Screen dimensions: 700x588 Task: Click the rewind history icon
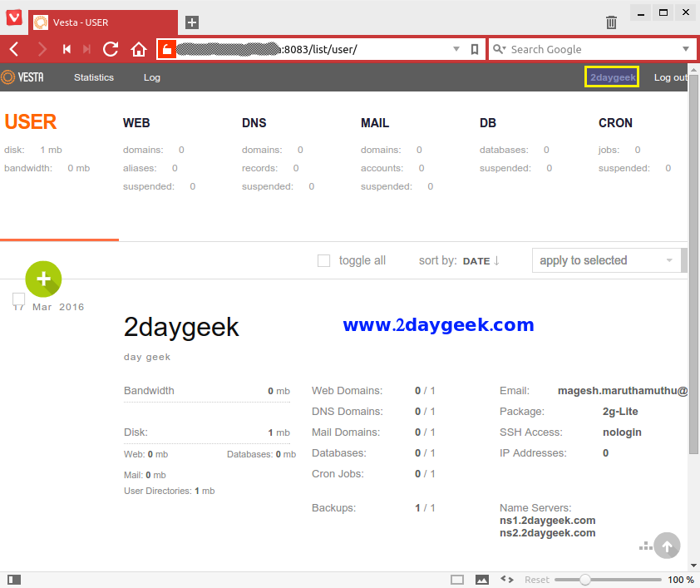(x=67, y=49)
